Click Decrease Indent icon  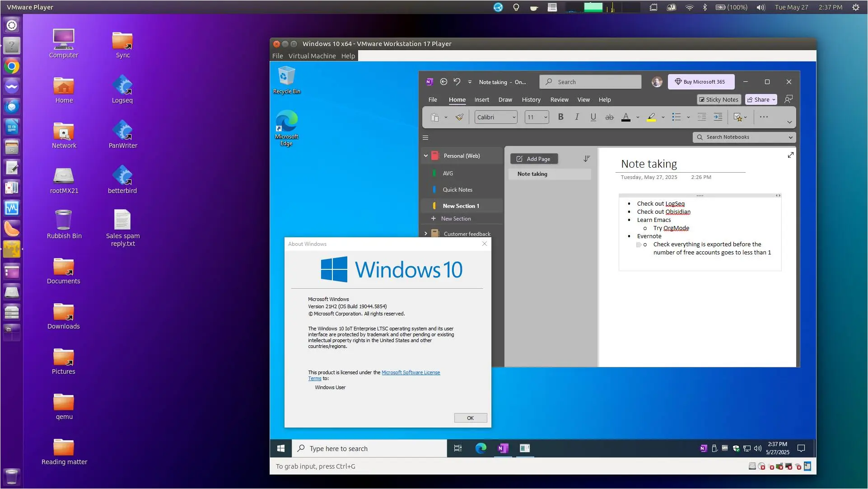pyautogui.click(x=702, y=117)
